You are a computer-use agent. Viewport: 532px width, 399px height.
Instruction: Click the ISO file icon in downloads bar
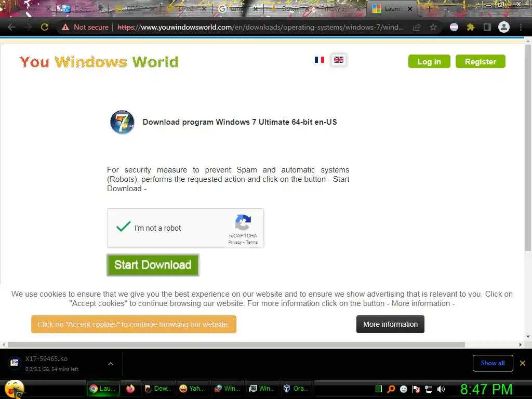point(15,363)
